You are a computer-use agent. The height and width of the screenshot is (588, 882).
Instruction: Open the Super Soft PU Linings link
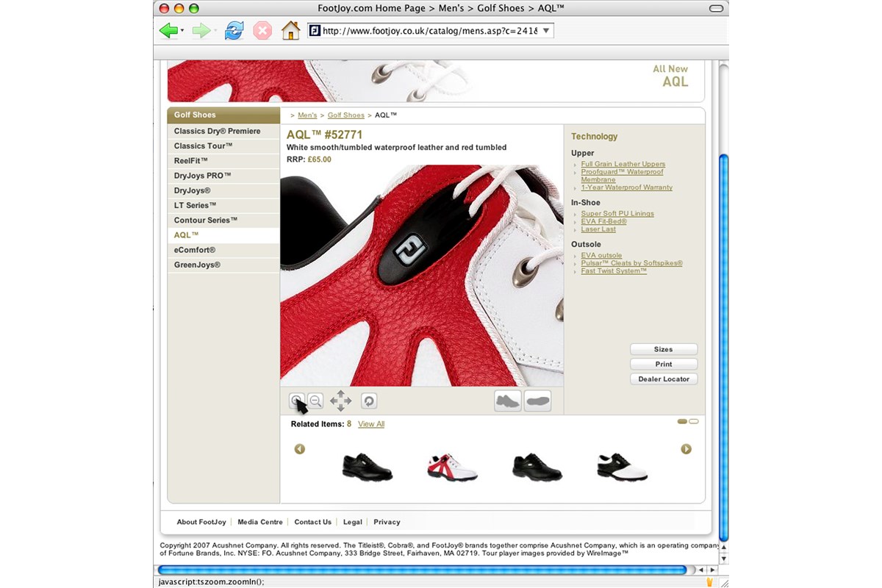click(617, 214)
